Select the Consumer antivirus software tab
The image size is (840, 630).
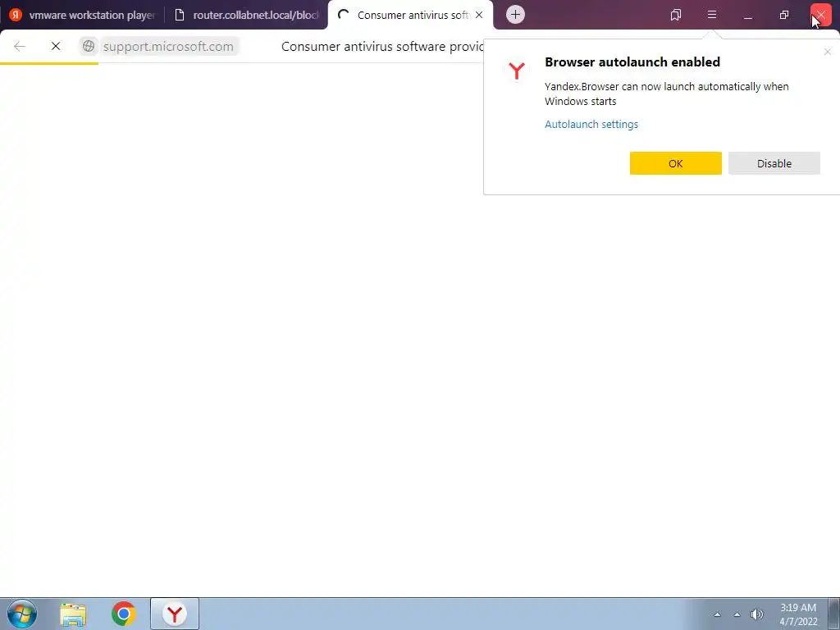point(410,15)
